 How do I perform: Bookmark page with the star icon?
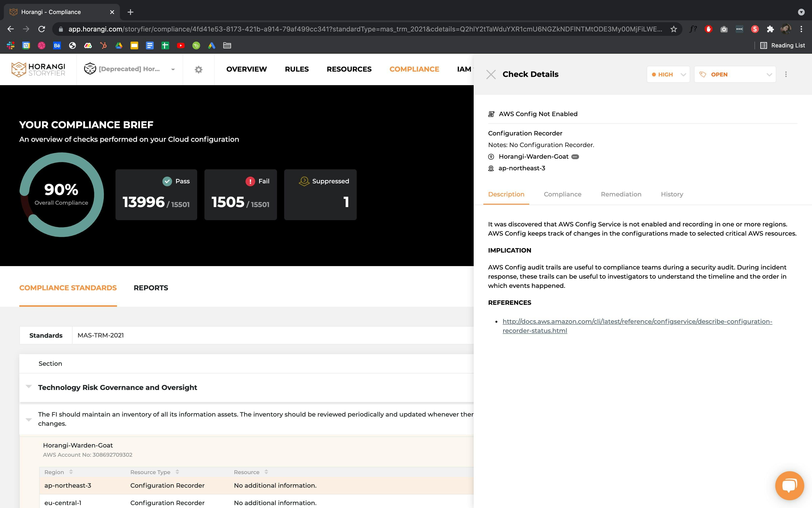click(x=674, y=29)
